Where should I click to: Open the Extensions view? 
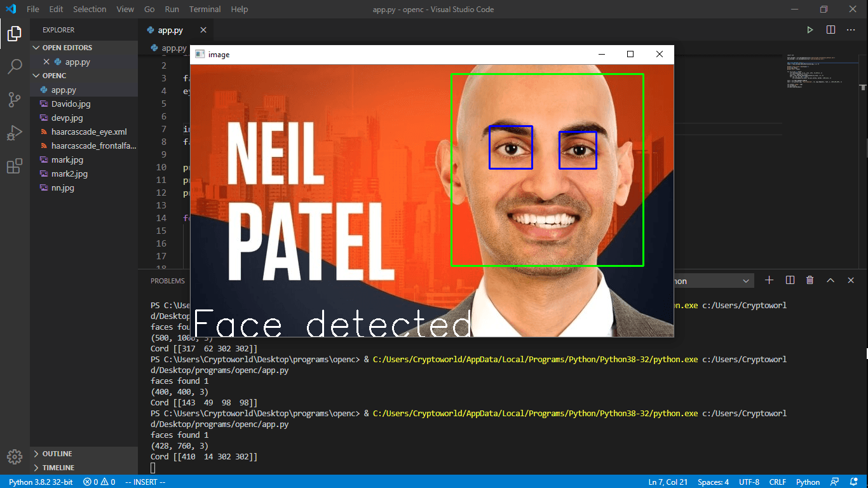[x=15, y=166]
